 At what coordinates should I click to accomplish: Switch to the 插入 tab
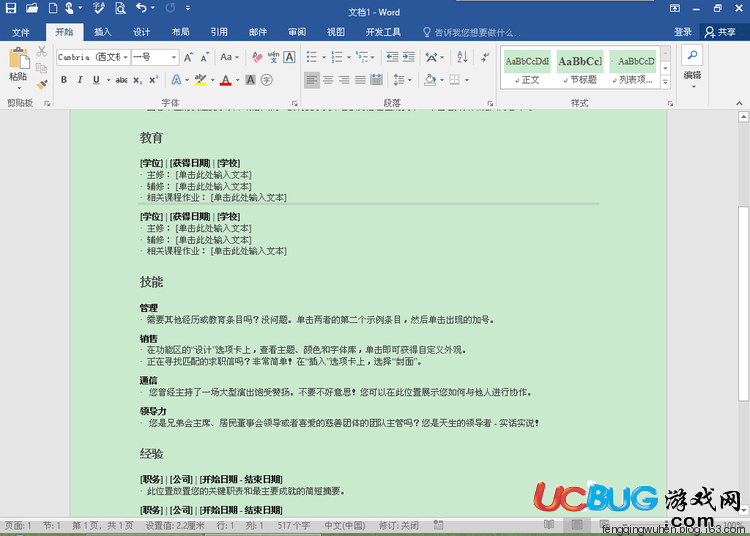102,32
